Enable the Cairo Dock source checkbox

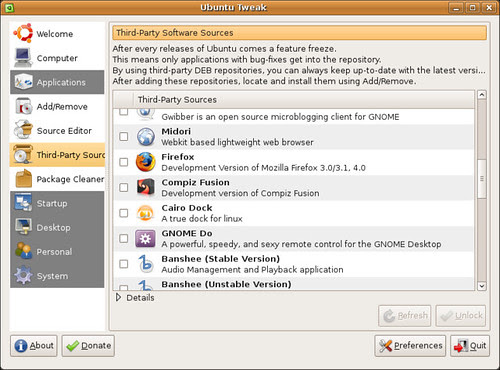tap(124, 213)
